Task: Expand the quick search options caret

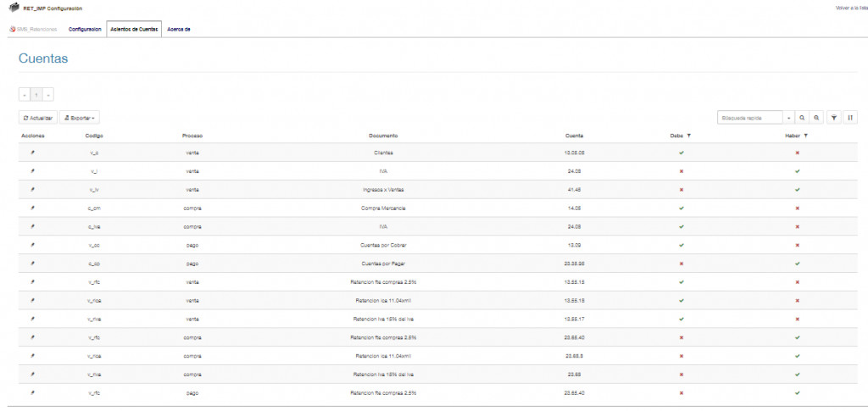Action: tap(789, 118)
